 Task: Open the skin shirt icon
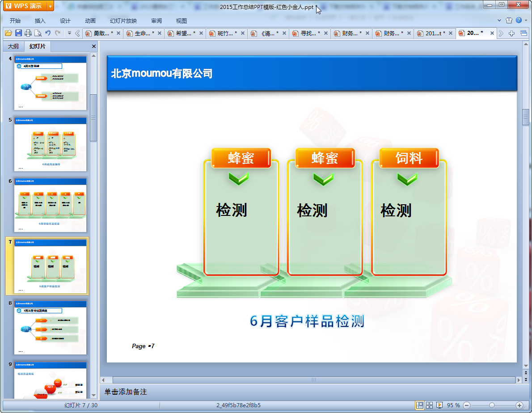point(509,21)
